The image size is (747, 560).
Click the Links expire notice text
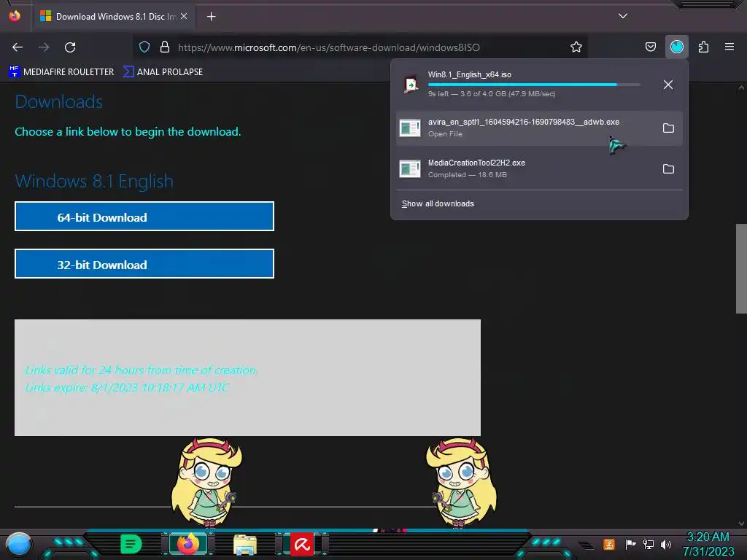click(127, 388)
